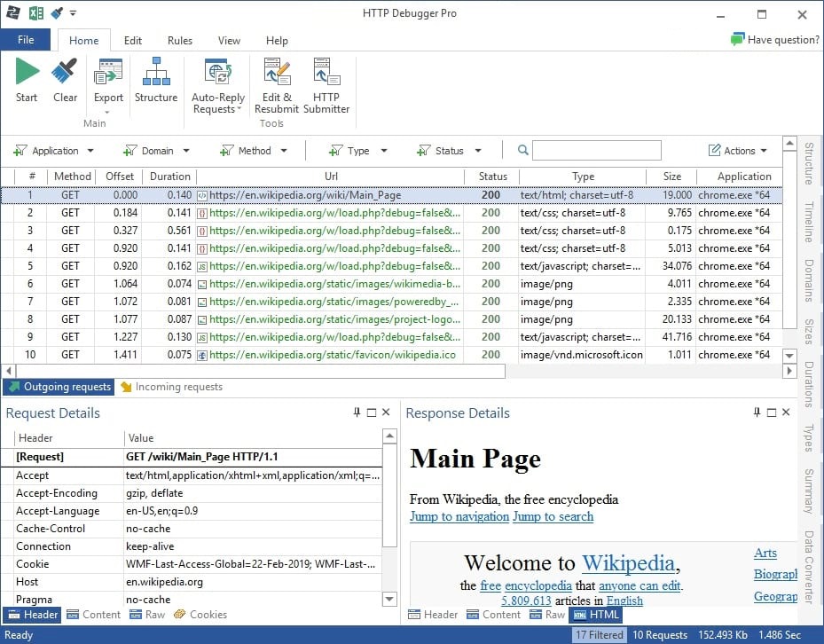The image size is (824, 644).
Task: Click into the search input field
Action: (x=596, y=151)
